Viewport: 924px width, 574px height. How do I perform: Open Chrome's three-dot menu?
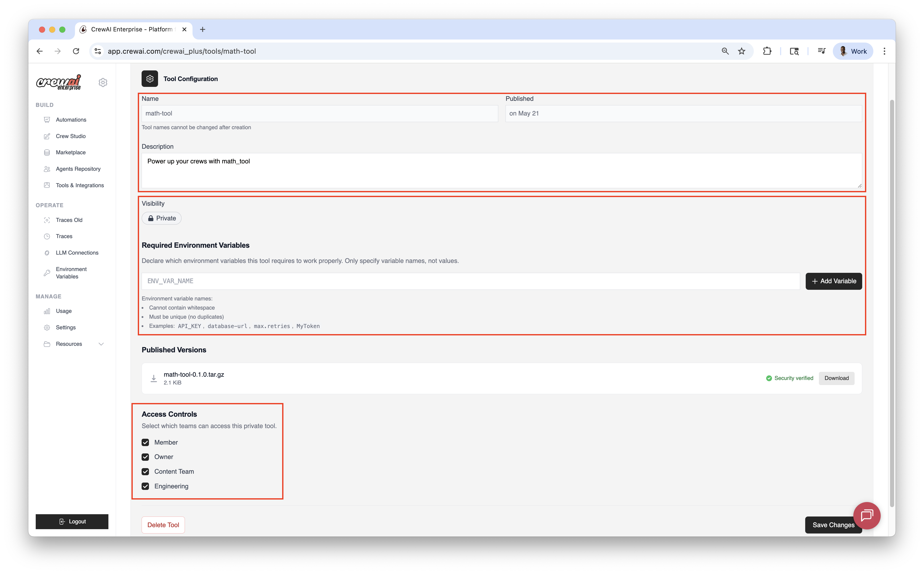click(x=884, y=51)
